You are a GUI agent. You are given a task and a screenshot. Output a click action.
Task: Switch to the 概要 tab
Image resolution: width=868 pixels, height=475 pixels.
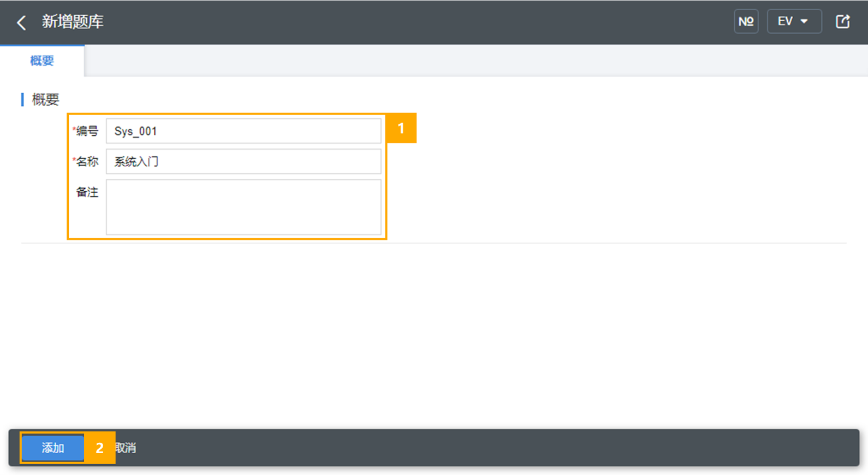[x=42, y=61]
